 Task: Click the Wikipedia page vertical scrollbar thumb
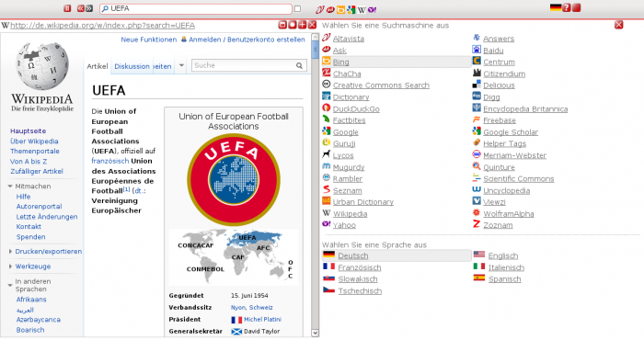click(x=315, y=51)
